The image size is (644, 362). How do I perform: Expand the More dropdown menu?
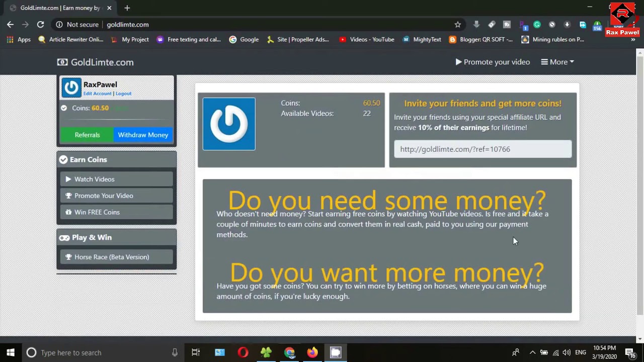(x=557, y=62)
